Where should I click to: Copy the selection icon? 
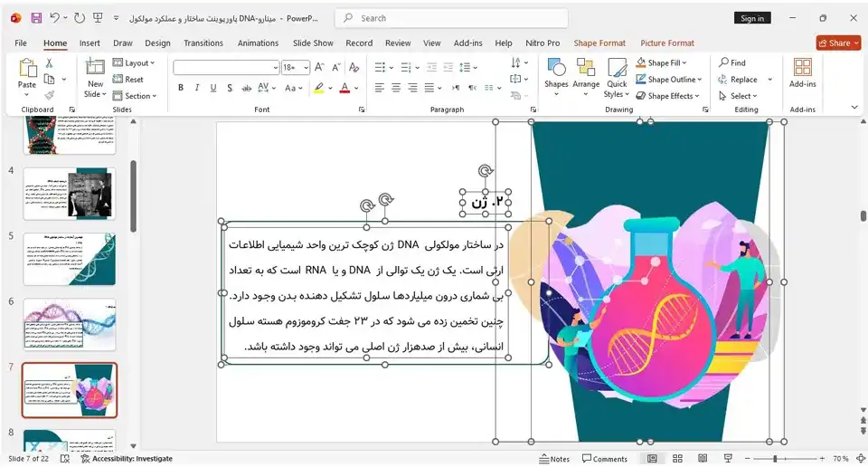(49, 80)
